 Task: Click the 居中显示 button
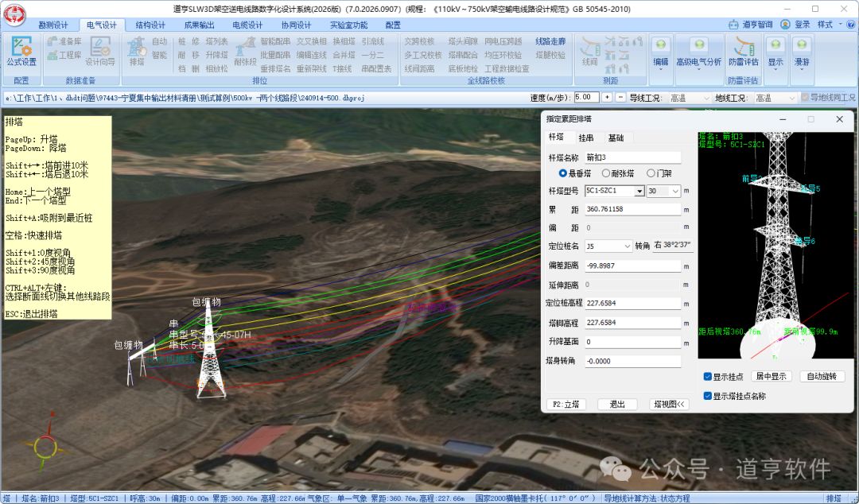pyautogui.click(x=771, y=377)
